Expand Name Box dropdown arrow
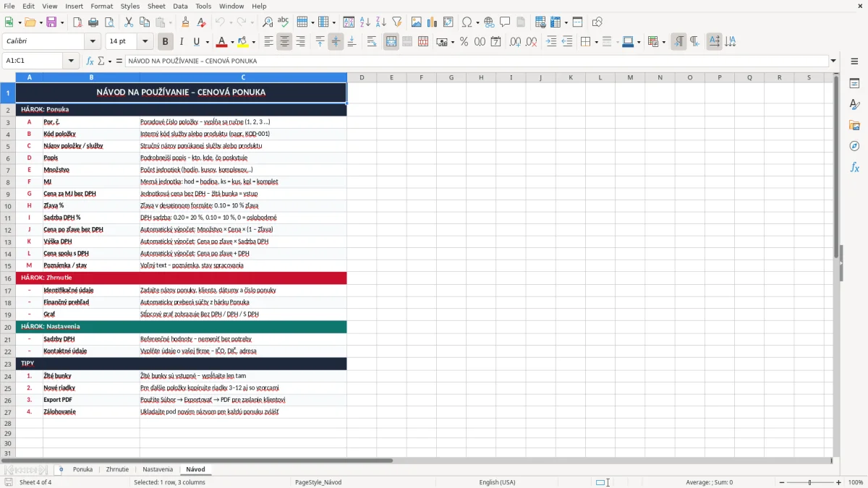 click(x=71, y=61)
